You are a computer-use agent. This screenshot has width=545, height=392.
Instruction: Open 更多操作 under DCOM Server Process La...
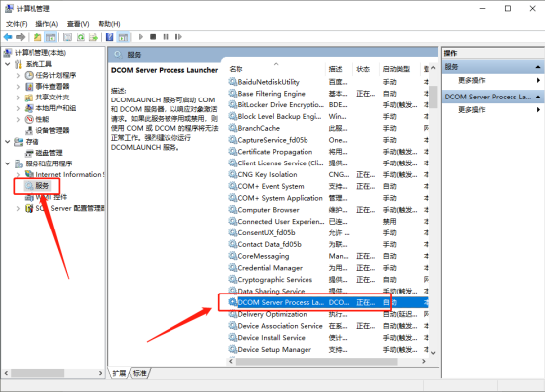coord(472,110)
